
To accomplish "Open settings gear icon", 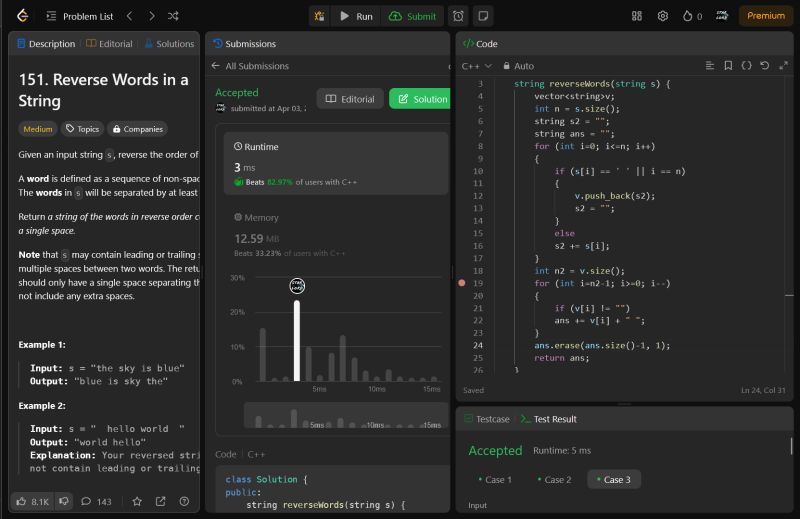I will click(662, 16).
